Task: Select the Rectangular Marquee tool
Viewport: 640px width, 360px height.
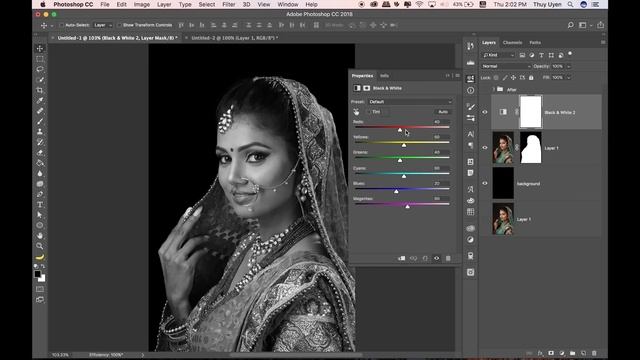Action: coord(40,59)
